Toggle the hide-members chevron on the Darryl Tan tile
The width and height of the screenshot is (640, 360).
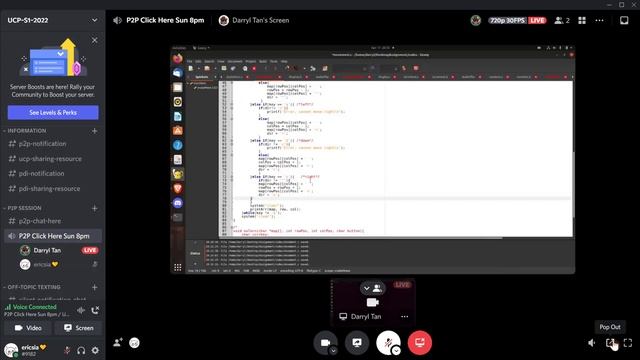(x=372, y=288)
